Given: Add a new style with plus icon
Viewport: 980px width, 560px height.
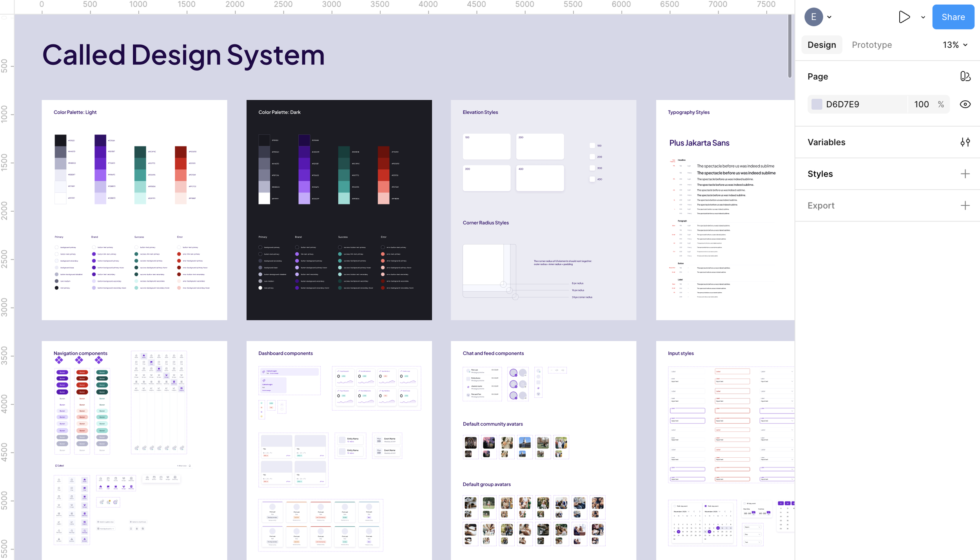Looking at the screenshot, I should point(965,174).
